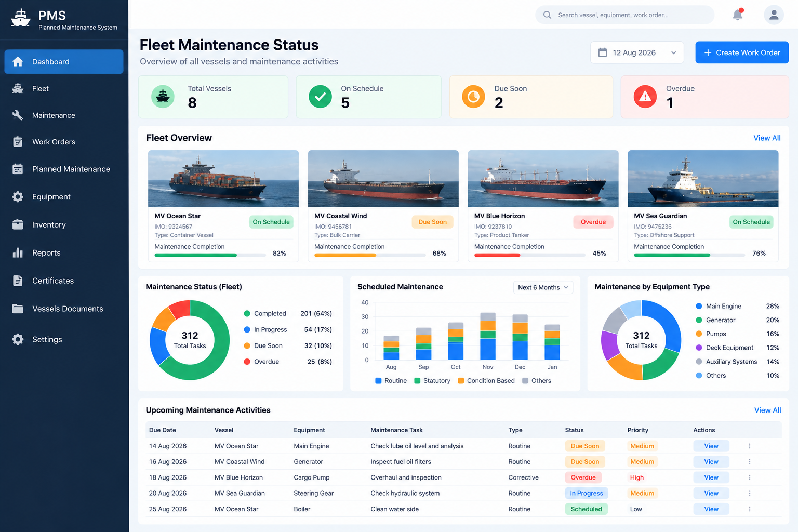
Task: Click the Completed legend color dot
Action: tap(247, 313)
